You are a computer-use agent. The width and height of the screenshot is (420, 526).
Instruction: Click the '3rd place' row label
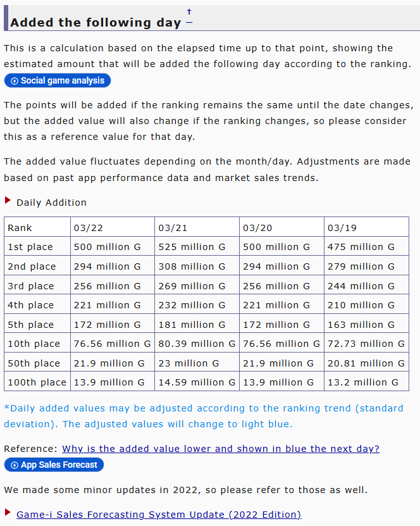(37, 285)
